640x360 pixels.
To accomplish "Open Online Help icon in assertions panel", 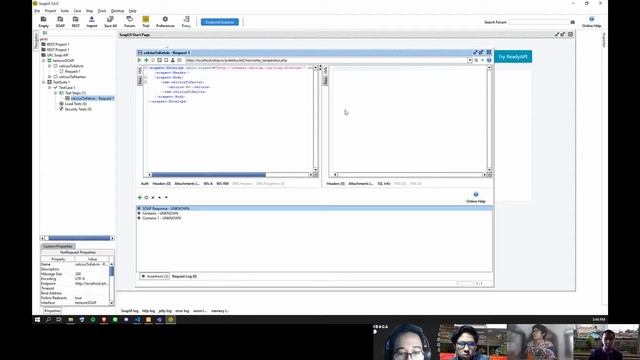I will coord(476,197).
